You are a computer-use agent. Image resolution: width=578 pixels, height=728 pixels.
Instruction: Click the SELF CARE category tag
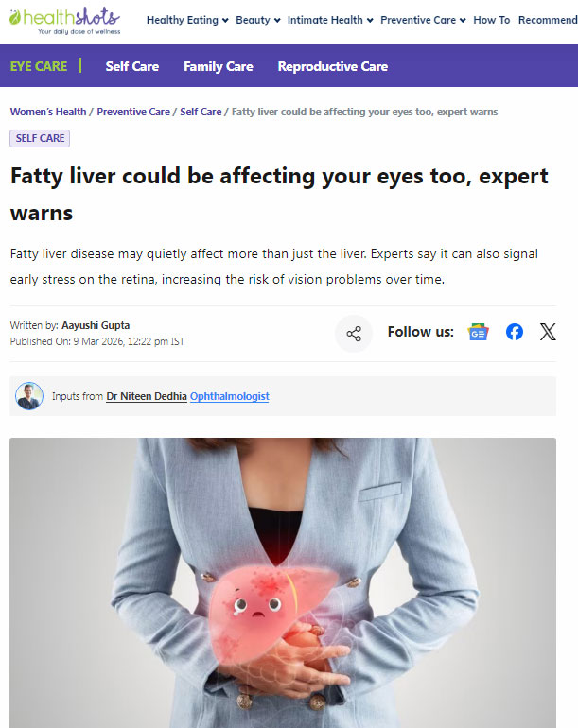(40, 138)
